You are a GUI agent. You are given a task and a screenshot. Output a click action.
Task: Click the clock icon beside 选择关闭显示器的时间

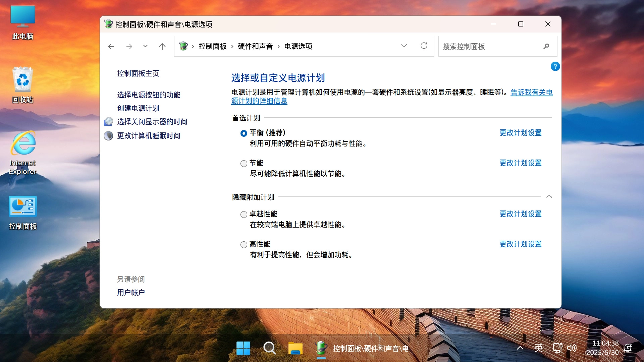coord(108,122)
